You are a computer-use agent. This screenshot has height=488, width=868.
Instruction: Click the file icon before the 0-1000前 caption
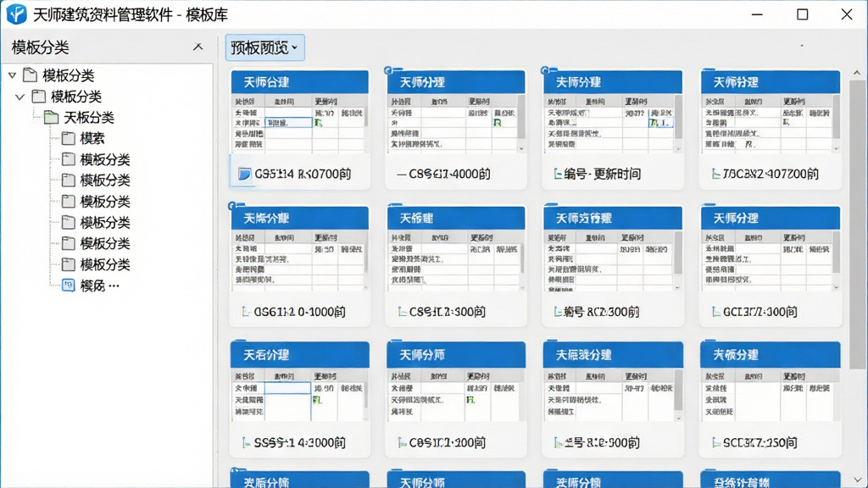246,312
